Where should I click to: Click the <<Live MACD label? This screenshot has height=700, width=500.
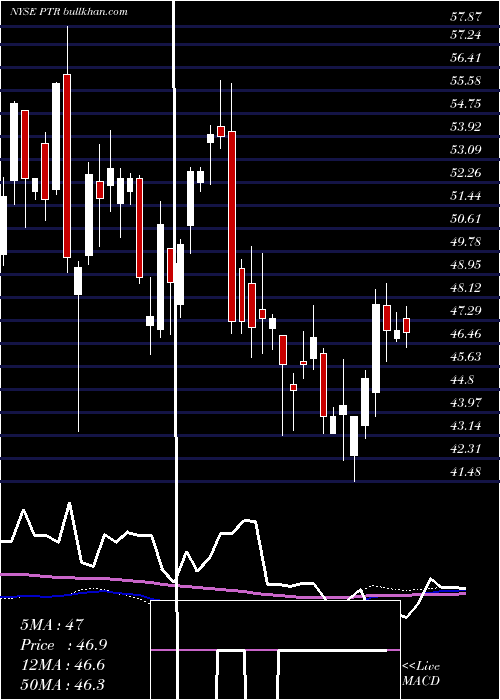(x=421, y=673)
